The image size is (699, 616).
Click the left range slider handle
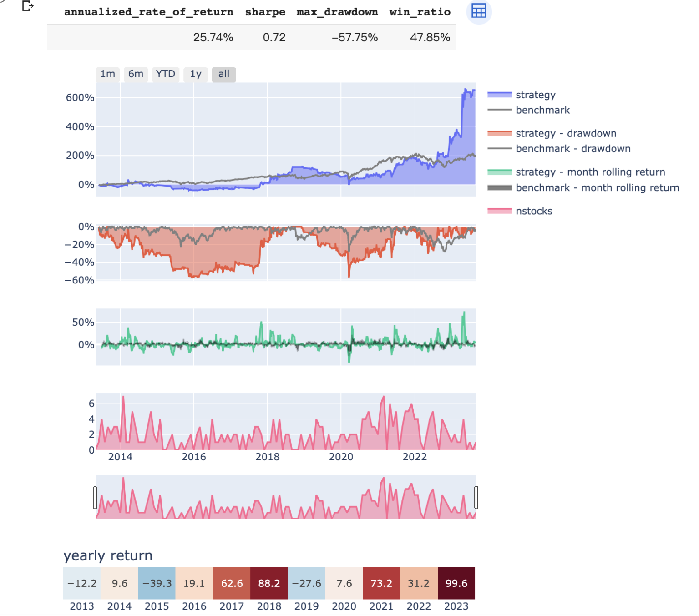click(95, 497)
